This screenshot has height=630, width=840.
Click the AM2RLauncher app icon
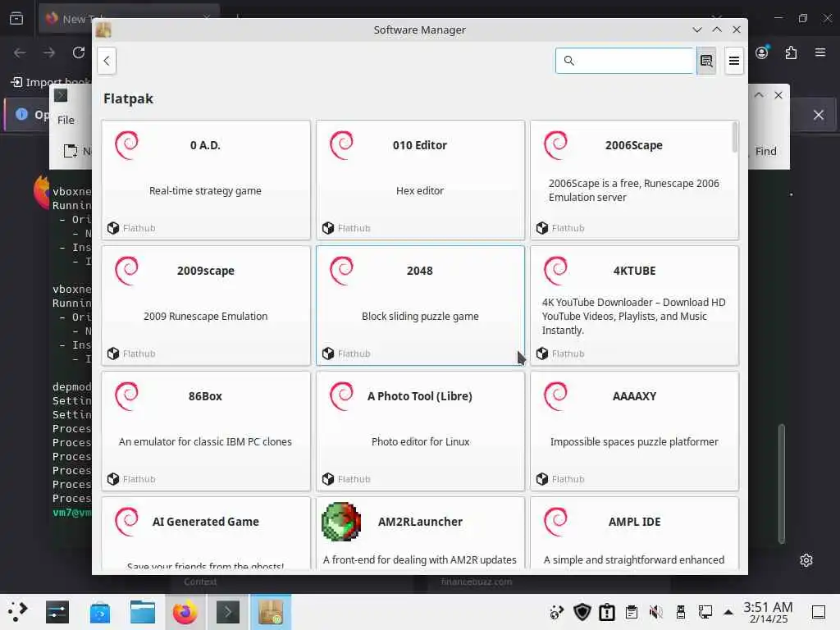pos(341,521)
